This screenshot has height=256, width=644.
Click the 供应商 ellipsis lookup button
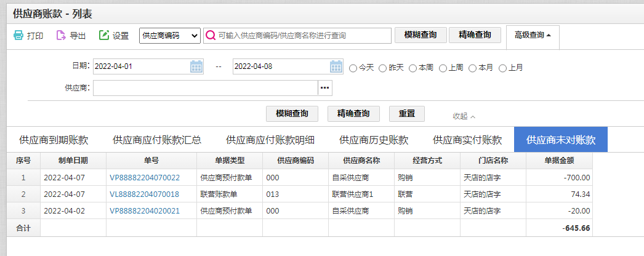(x=325, y=88)
